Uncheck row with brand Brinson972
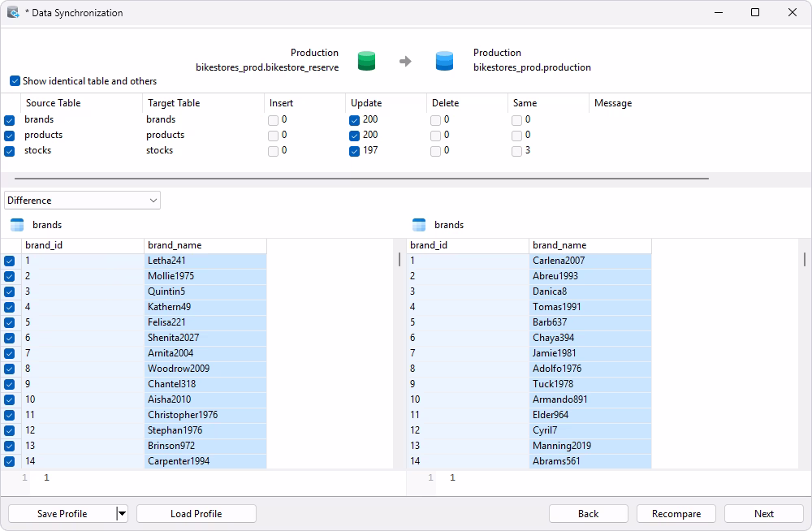 9,446
